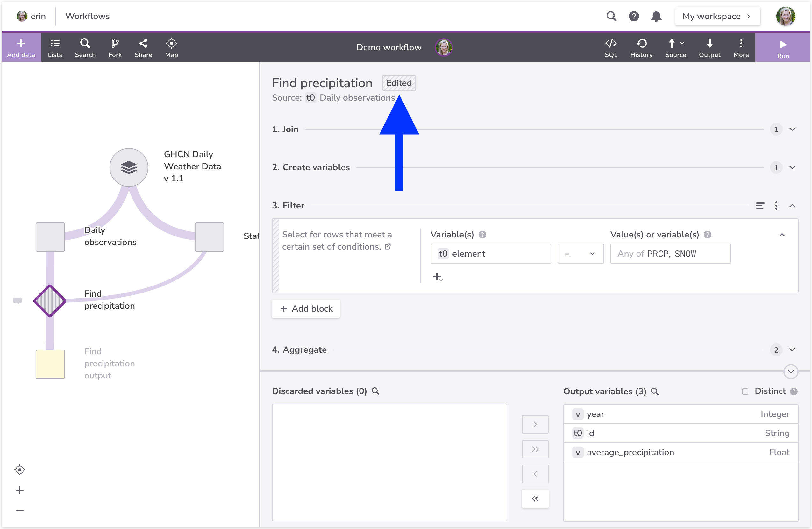Open Filter step three-dots menu

(776, 206)
